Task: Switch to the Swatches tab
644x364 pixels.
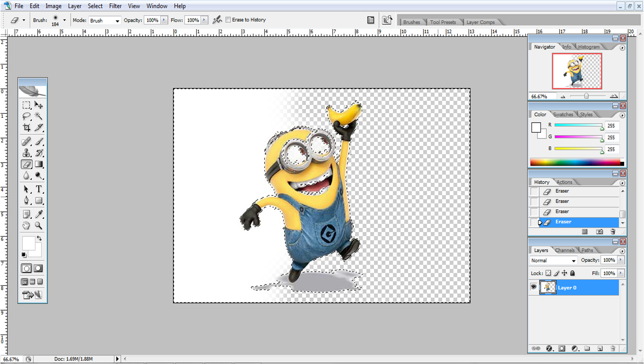Action: pyautogui.click(x=563, y=115)
